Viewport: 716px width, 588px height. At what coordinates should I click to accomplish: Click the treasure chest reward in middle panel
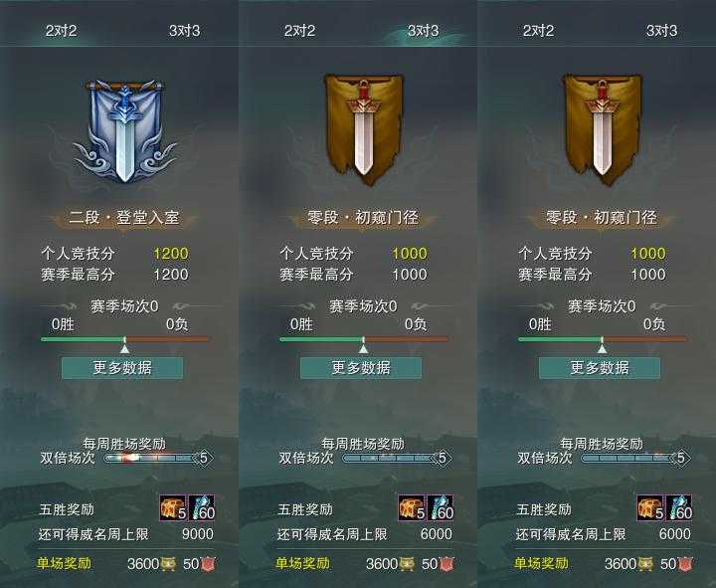(412, 507)
